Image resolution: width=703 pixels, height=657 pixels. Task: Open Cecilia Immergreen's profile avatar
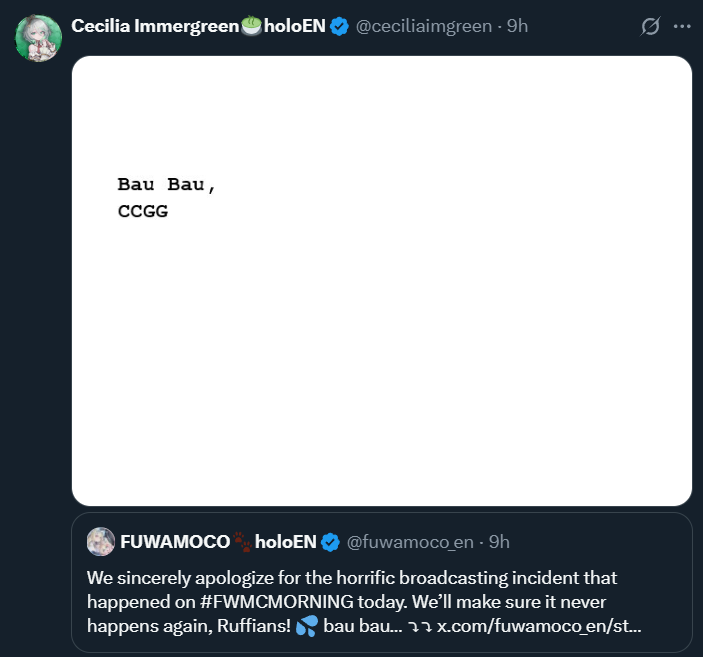(x=37, y=37)
